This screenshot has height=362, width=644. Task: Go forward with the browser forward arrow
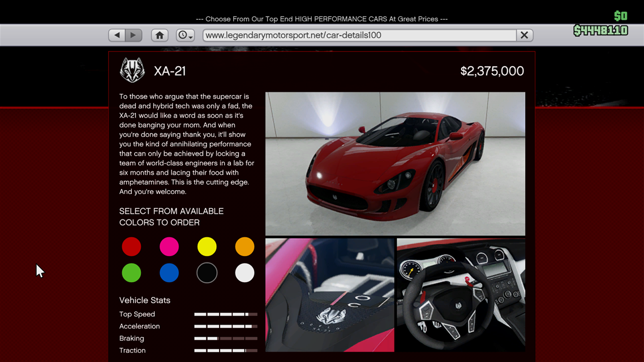pos(134,35)
